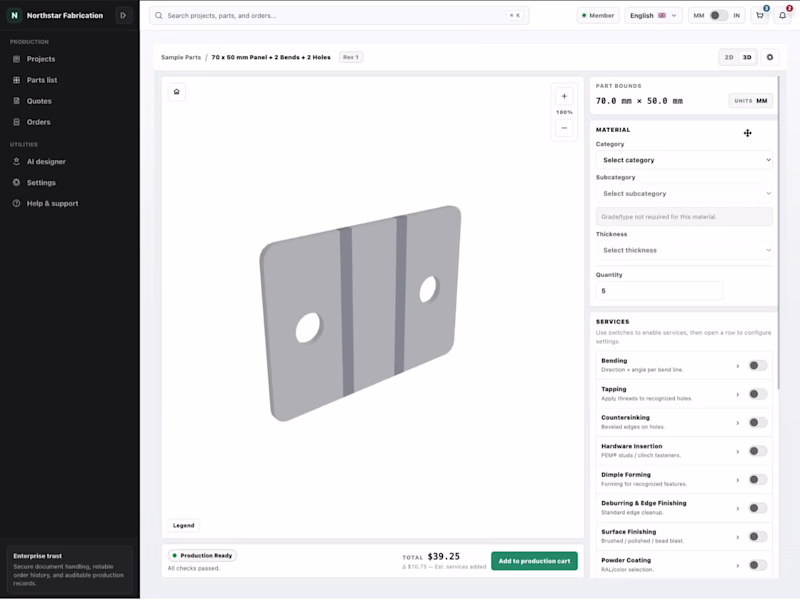Screen dimensions: 800x600
Task: Enable the Tapping service switch
Action: click(758, 394)
